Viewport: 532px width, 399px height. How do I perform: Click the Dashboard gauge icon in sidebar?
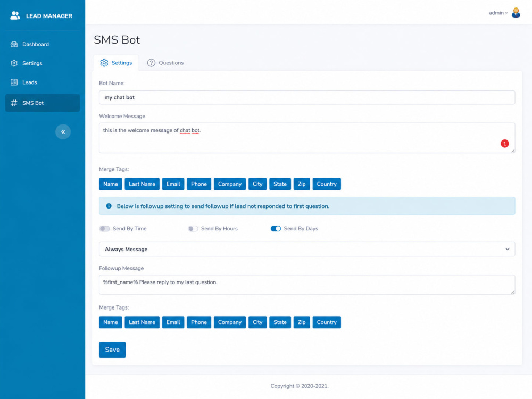[x=14, y=44]
